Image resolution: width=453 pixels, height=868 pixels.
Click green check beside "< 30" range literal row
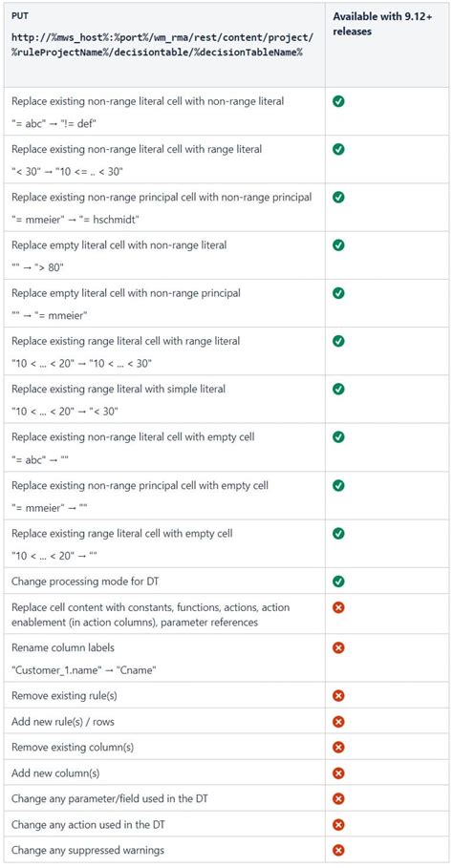pos(338,149)
